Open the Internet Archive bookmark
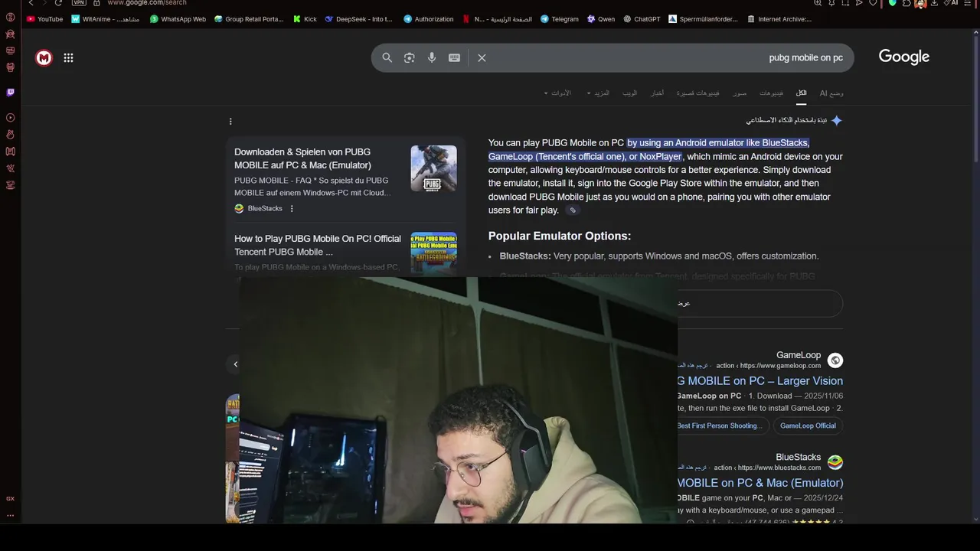Screen dimensions: 980x551 coord(779,19)
